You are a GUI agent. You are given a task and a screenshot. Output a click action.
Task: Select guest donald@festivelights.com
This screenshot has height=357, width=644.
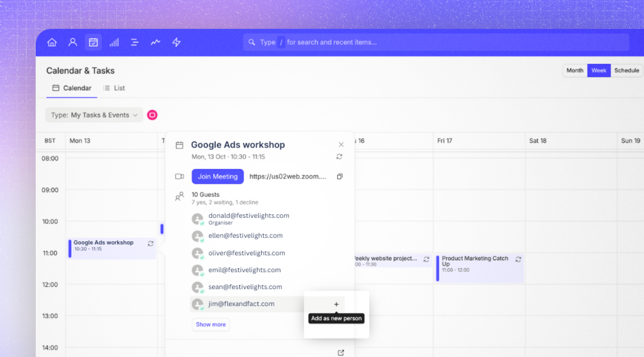point(249,216)
